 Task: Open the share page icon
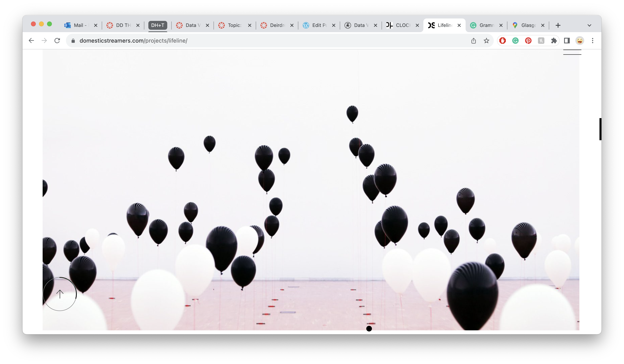[x=473, y=41]
